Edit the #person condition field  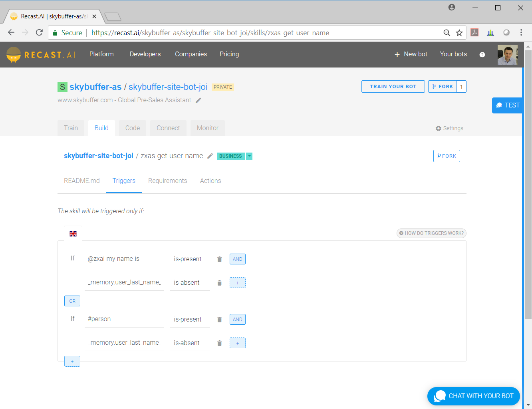click(124, 319)
